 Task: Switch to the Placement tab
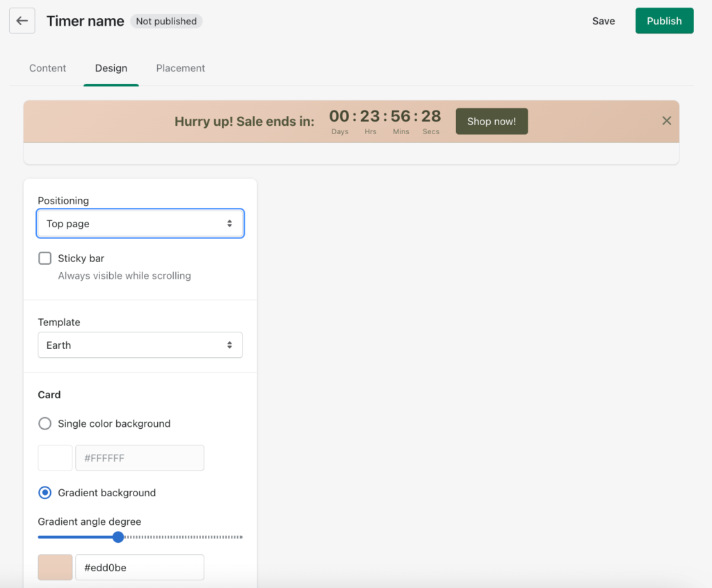click(x=180, y=68)
